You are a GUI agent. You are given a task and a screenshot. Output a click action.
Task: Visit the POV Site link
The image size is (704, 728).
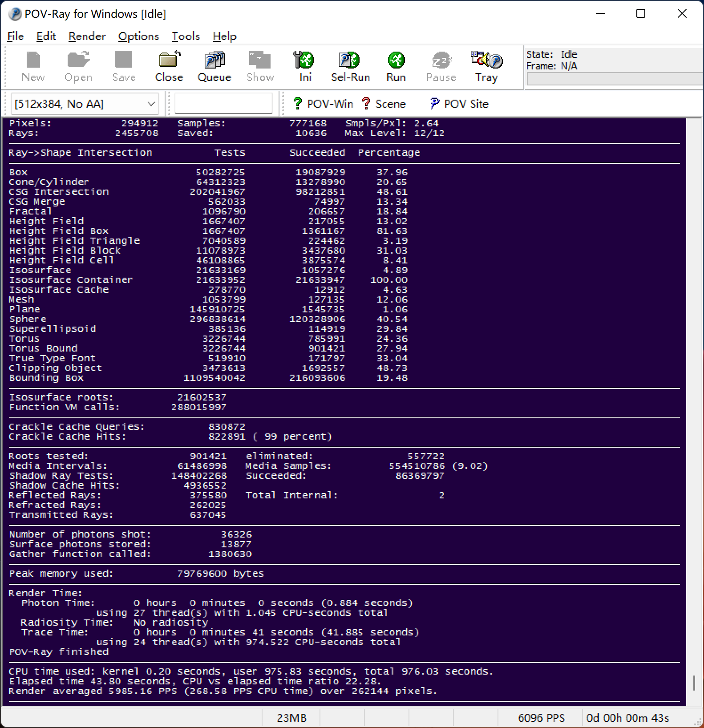click(x=459, y=104)
